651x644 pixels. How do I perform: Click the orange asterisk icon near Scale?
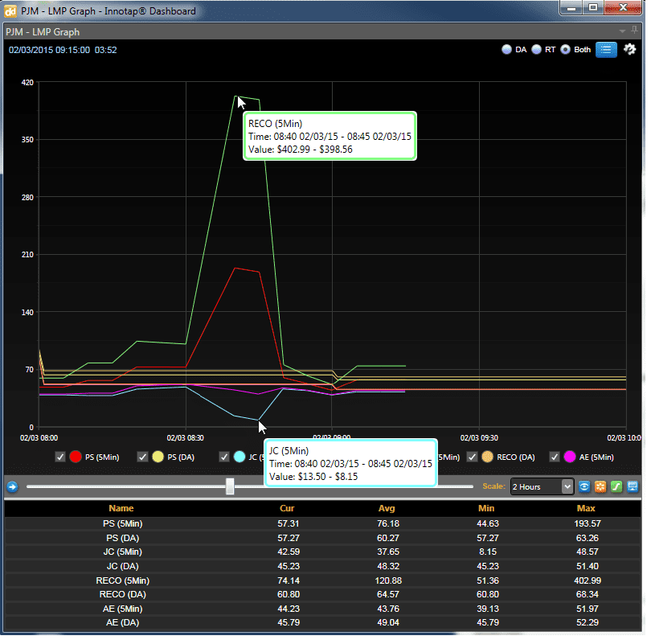[x=600, y=486]
